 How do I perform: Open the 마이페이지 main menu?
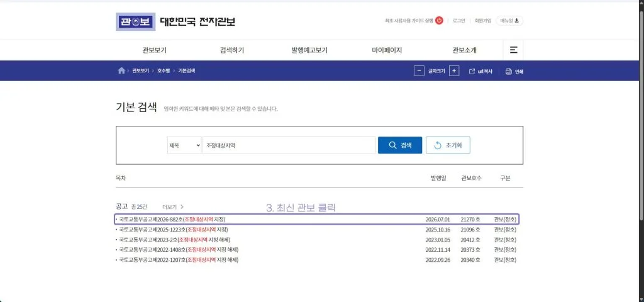(387, 50)
